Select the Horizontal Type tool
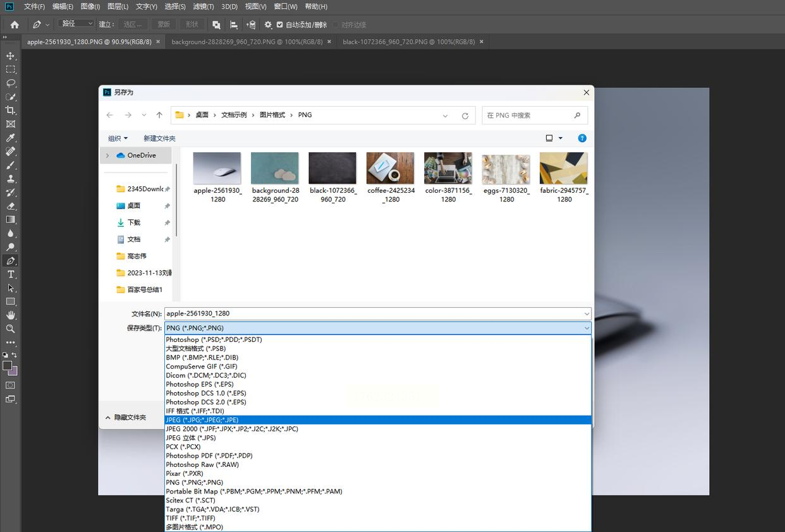Image resolution: width=785 pixels, height=532 pixels. point(10,274)
